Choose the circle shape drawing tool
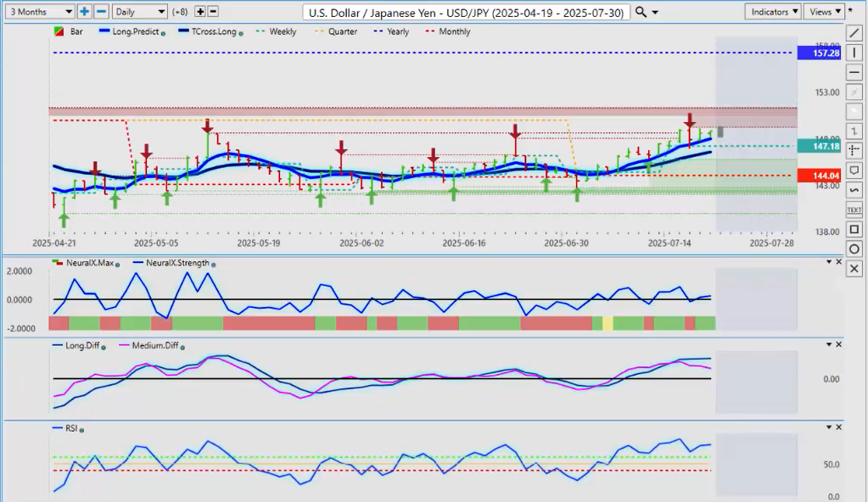Viewport: 868px width, 502px height. [854, 248]
